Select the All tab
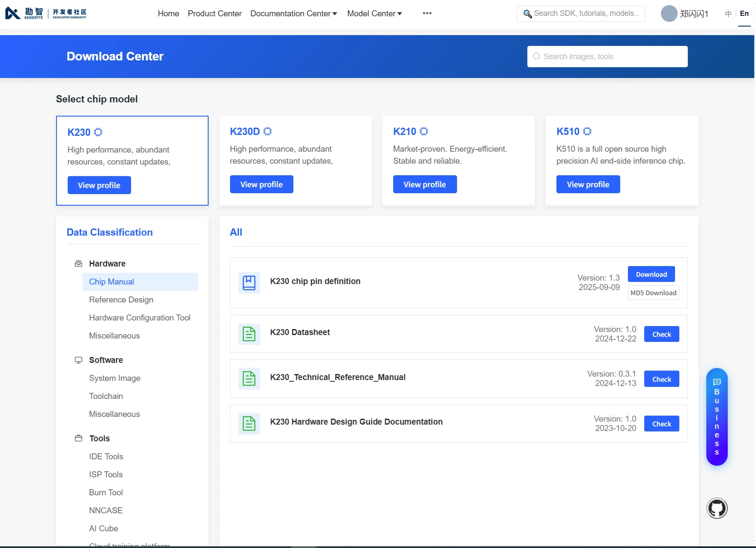This screenshot has height=548, width=756. point(236,232)
